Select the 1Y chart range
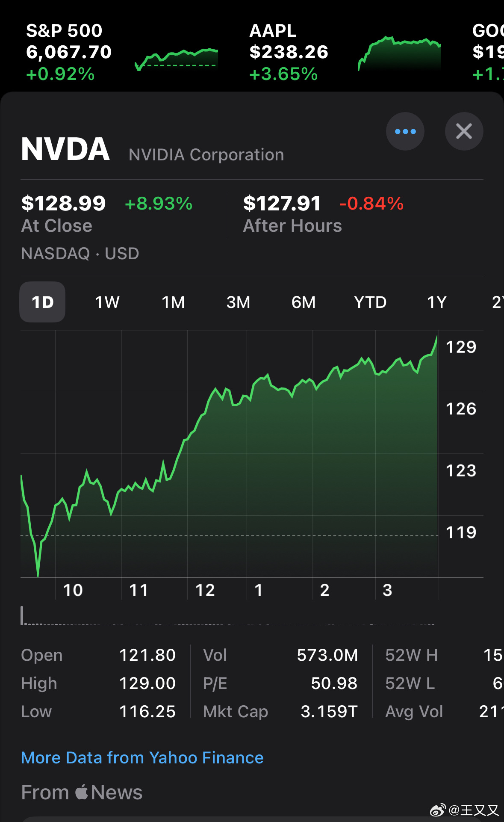 tap(436, 302)
